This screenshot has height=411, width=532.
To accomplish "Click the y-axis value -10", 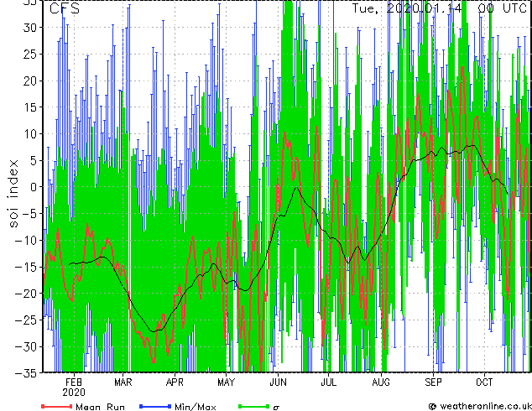I will 26,240.
